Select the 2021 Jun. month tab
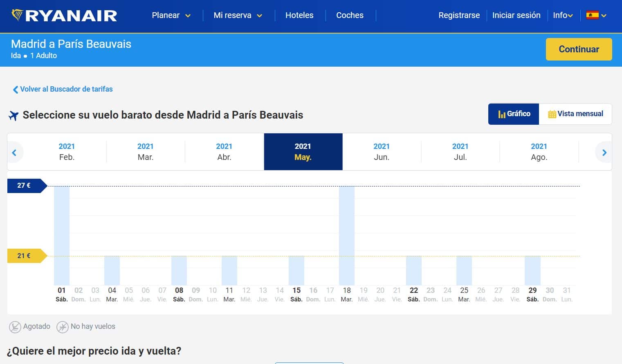Screen dimensions: 622x364 point(382,152)
